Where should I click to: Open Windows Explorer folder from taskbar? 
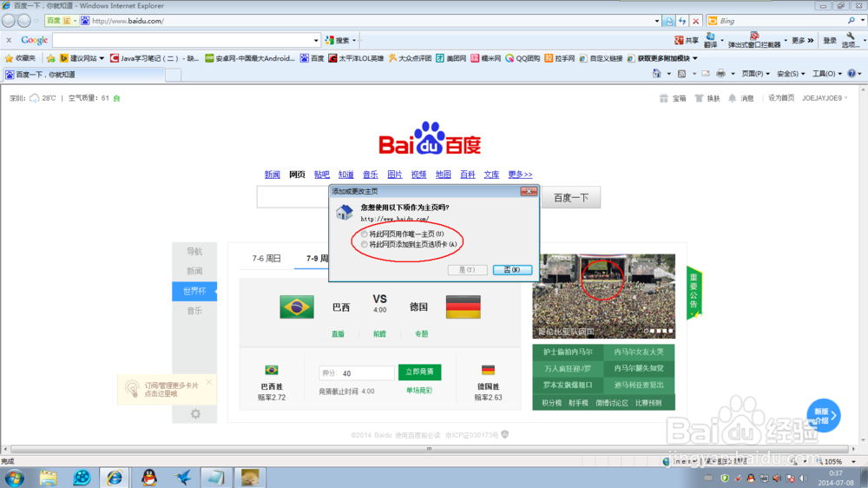click(48, 478)
